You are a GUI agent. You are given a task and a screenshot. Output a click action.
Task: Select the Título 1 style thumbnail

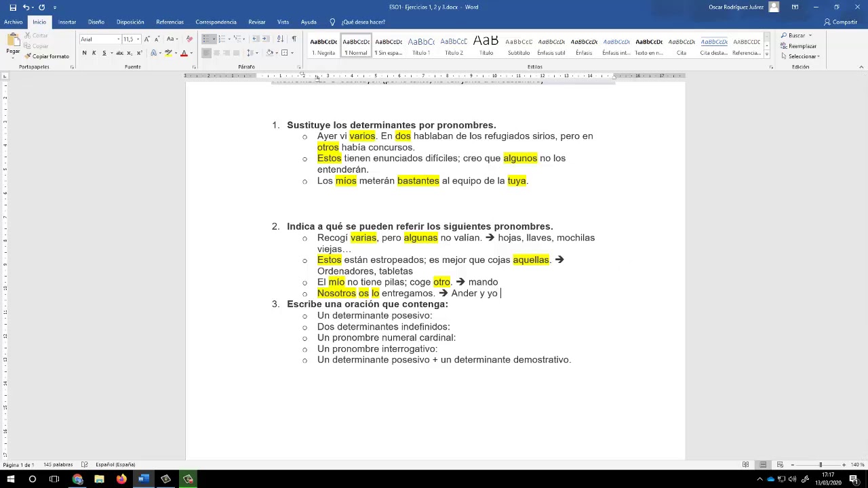pos(421,46)
